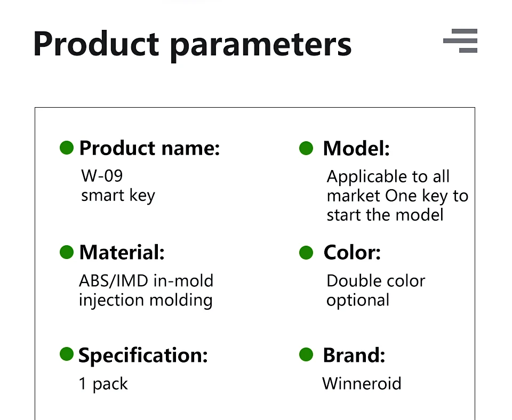512x420 pixels.
Task: Click the Color label
Action: pyautogui.click(x=352, y=253)
